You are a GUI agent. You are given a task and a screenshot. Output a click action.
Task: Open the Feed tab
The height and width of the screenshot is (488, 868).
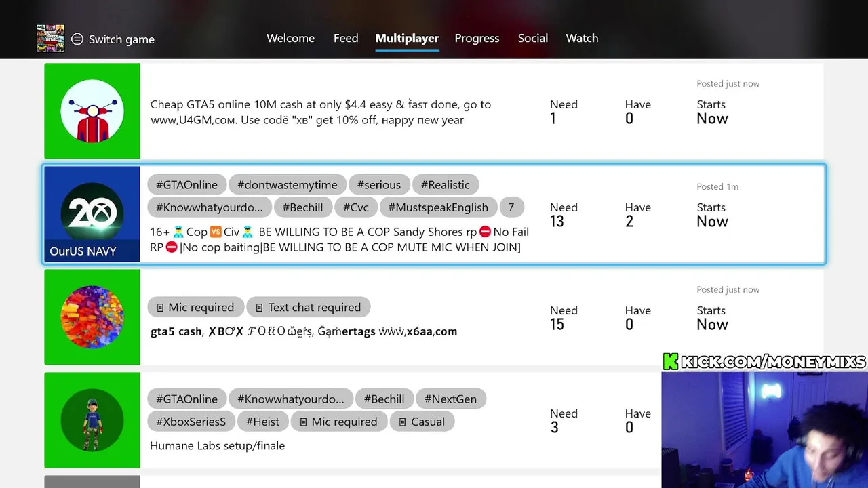(x=346, y=39)
